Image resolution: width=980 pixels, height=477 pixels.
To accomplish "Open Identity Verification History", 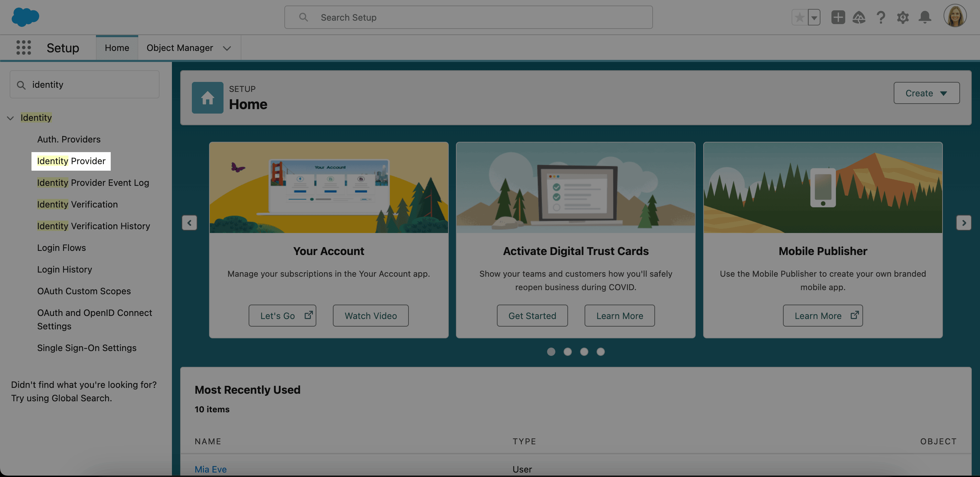I will tap(94, 226).
